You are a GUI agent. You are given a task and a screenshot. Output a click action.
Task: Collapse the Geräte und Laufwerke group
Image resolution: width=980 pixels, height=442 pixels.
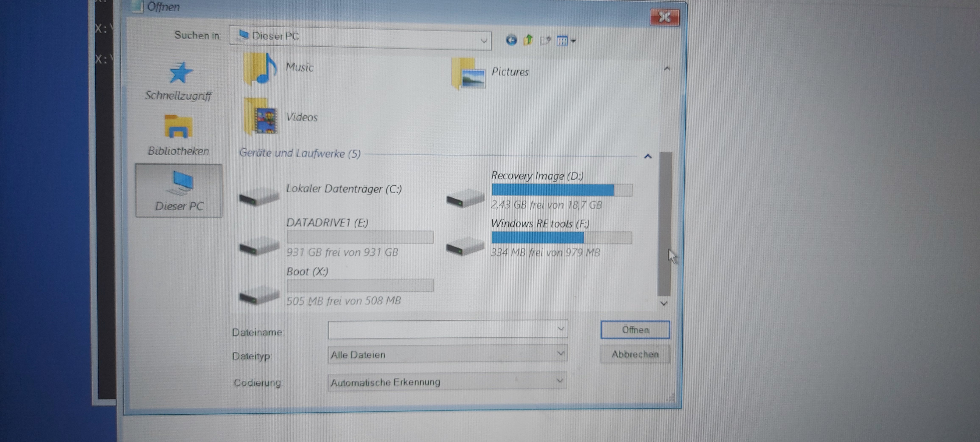pyautogui.click(x=647, y=156)
